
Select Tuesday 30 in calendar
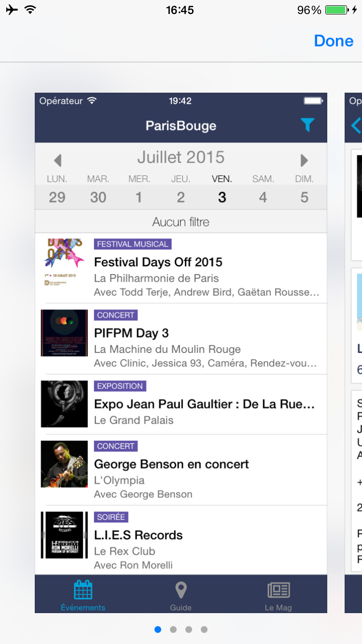click(x=98, y=197)
